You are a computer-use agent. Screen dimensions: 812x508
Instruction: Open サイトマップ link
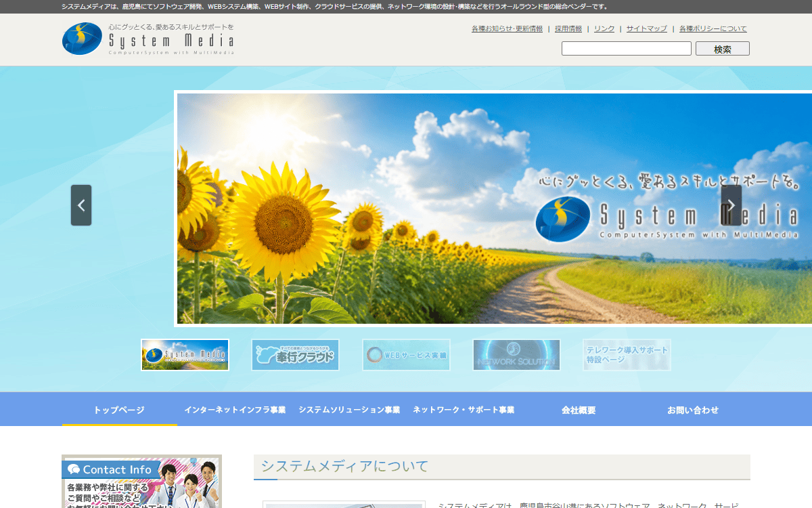647,28
